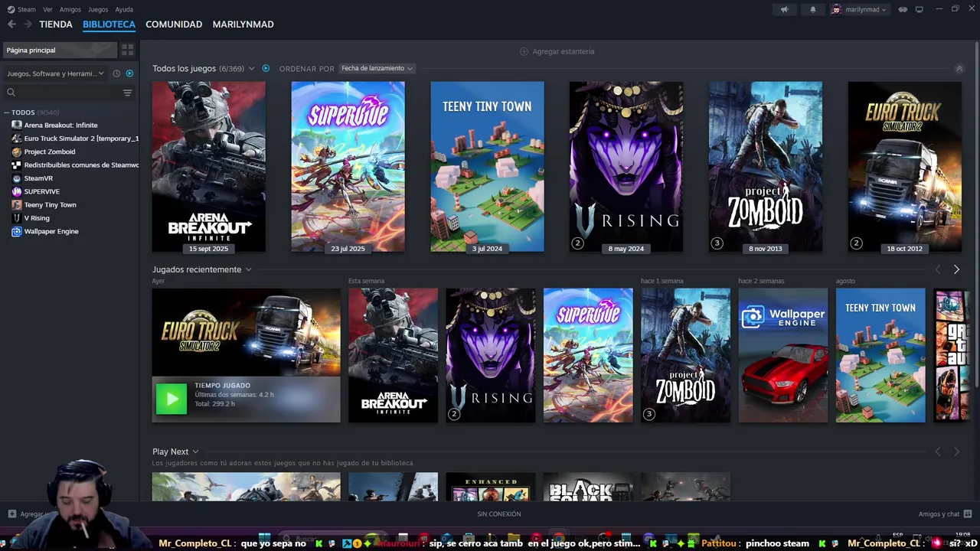The height and width of the screenshot is (551, 980).
Task: Open the Ayuda menu
Action: point(124,10)
